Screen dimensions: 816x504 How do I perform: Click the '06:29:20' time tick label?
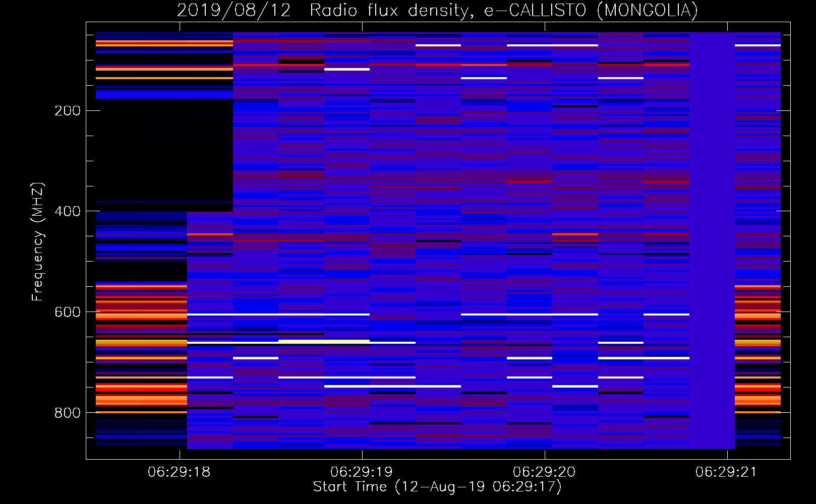pyautogui.click(x=544, y=472)
